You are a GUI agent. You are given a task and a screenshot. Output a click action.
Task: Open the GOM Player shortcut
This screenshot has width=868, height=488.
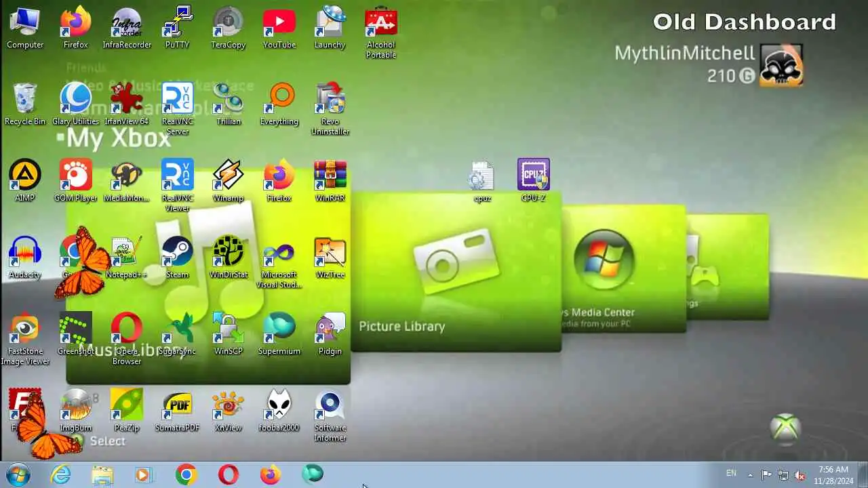coord(76,182)
